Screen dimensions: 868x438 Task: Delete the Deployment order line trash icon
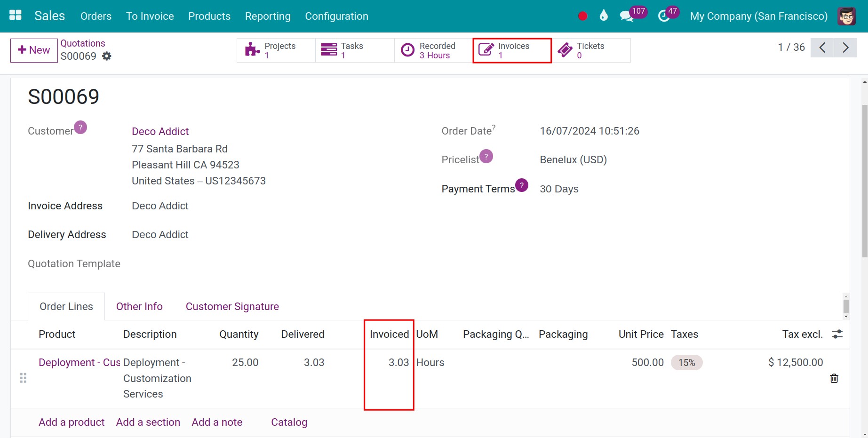point(834,378)
